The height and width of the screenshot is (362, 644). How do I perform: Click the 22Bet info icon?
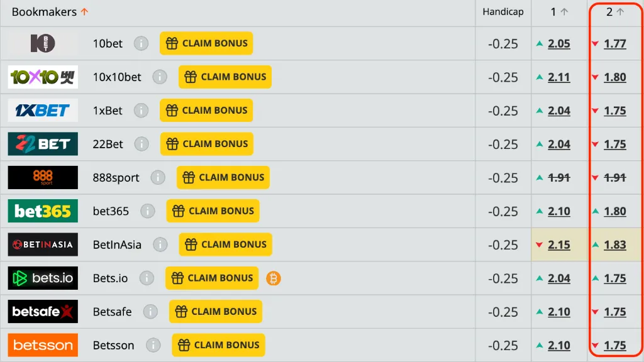pos(142,144)
